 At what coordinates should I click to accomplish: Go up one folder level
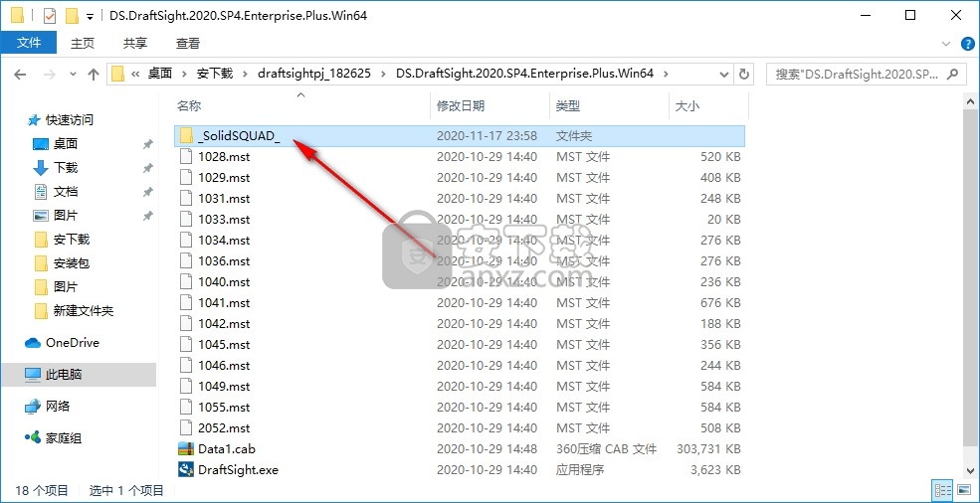point(94,75)
